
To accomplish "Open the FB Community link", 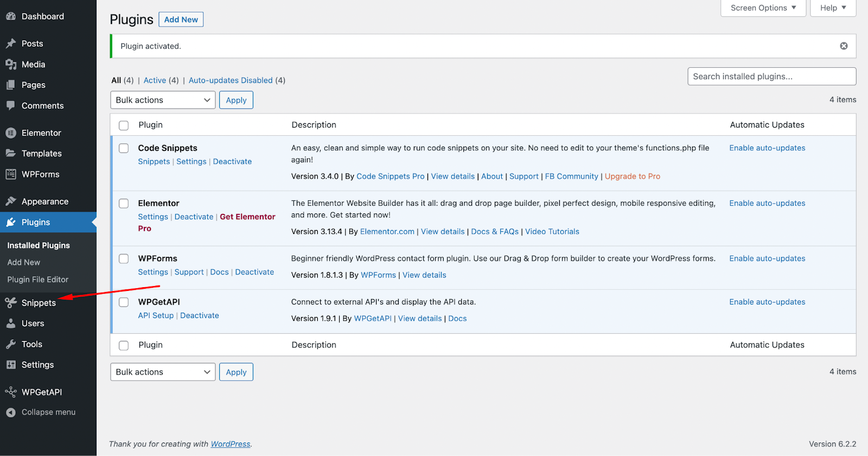I will (x=572, y=176).
